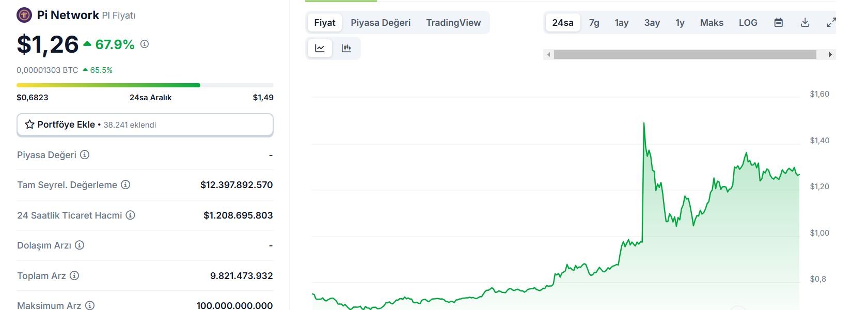The image size is (868, 310).
Task: Click info icon next to Tam Seyrel. Değerleme
Action: coord(125,184)
